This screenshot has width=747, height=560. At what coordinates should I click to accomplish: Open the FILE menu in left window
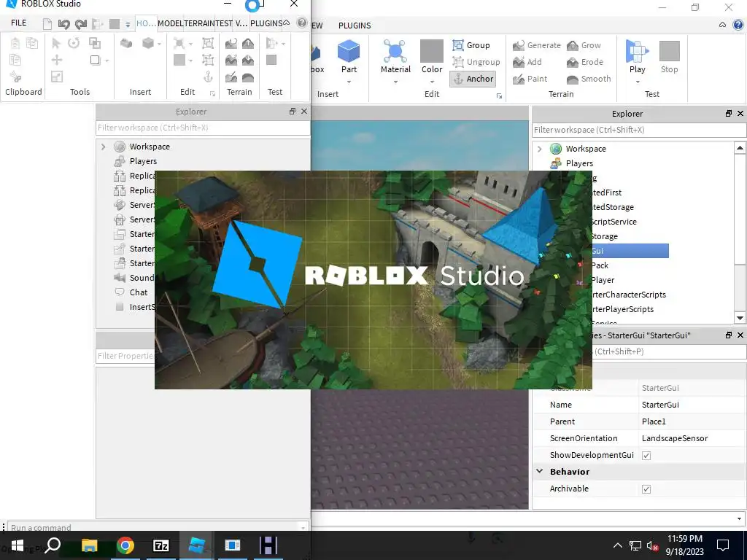(x=18, y=23)
